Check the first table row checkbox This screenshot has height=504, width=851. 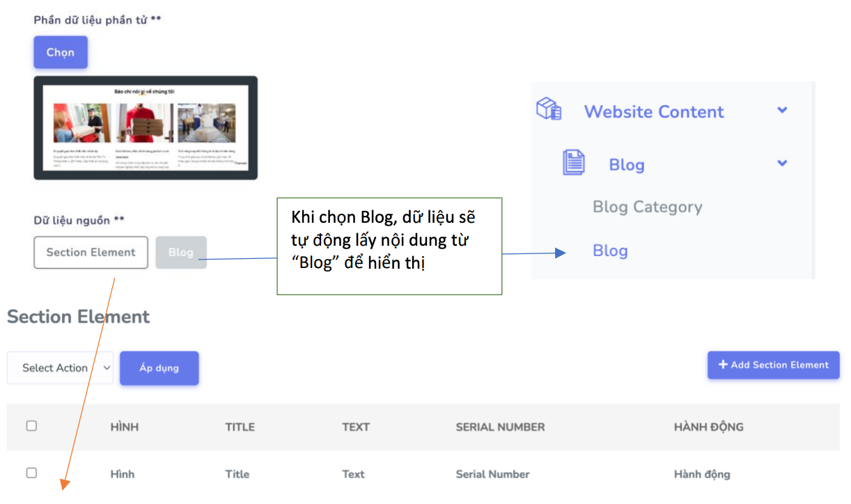pyautogui.click(x=31, y=473)
